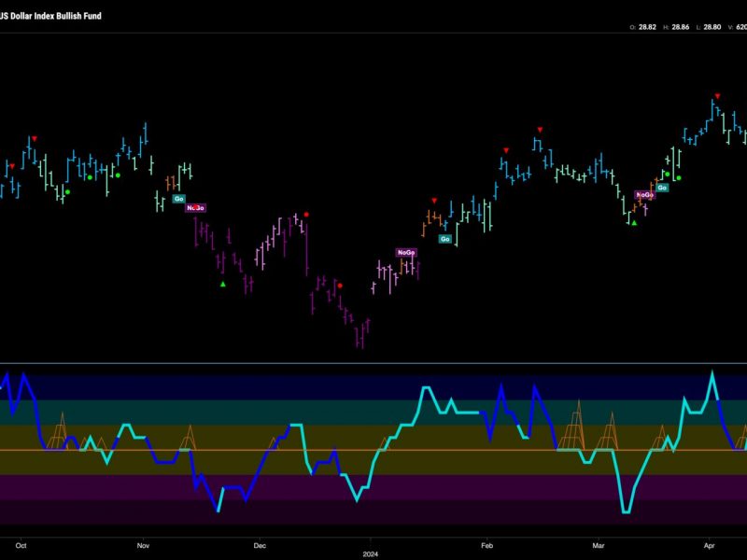Screen dimensions: 747x560
Task: Click the Feb label on time axis
Action: tap(486, 546)
